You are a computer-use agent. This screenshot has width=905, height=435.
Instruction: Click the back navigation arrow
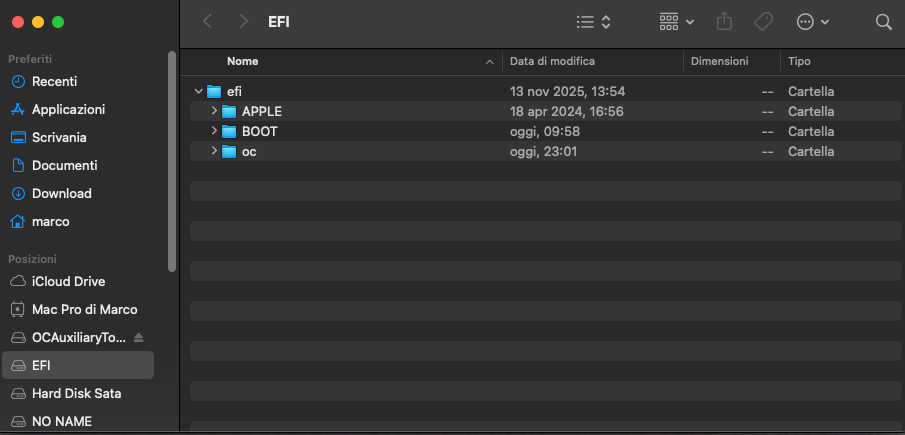click(207, 21)
